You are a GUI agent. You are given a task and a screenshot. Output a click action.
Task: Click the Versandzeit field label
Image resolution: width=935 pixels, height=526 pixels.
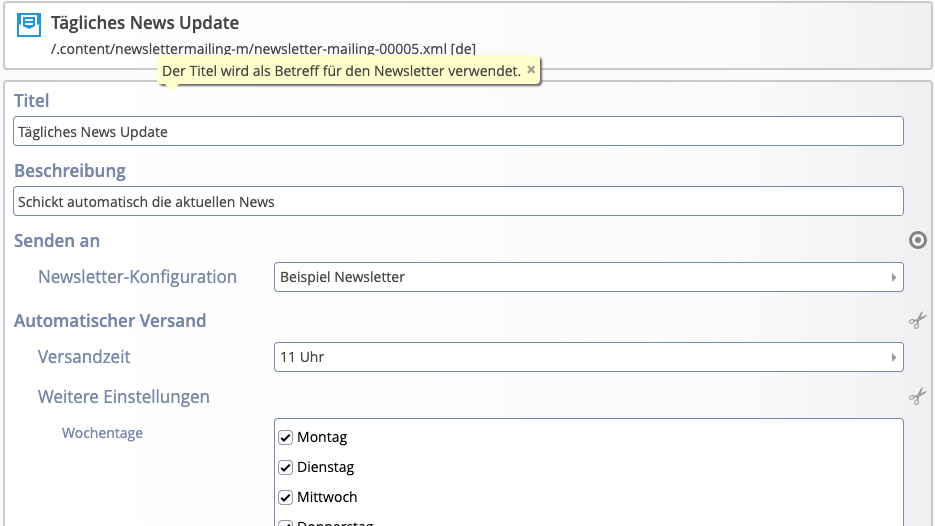(x=84, y=357)
